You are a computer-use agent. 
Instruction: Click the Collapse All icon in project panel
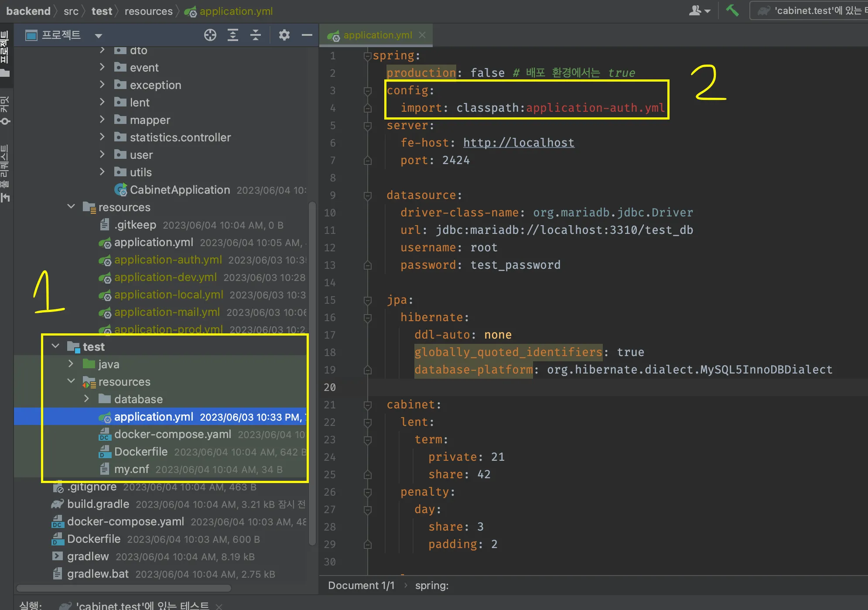point(256,35)
